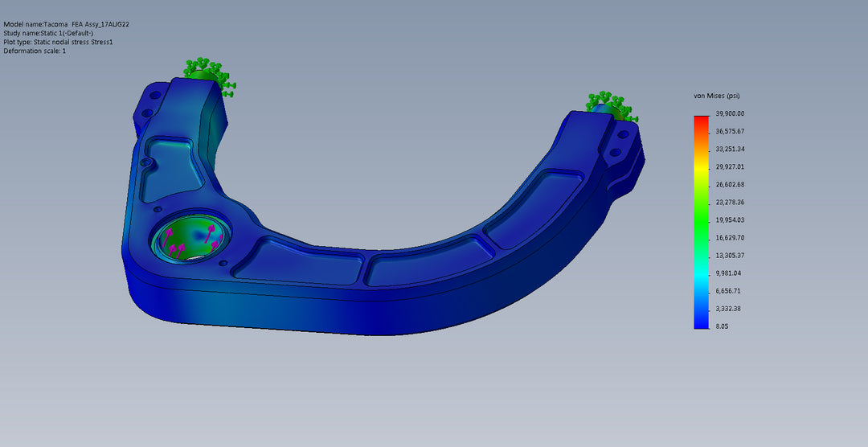This screenshot has width=868, height=447.
Task: Click the 39,900.00 maximum legend value
Action: 728,113
